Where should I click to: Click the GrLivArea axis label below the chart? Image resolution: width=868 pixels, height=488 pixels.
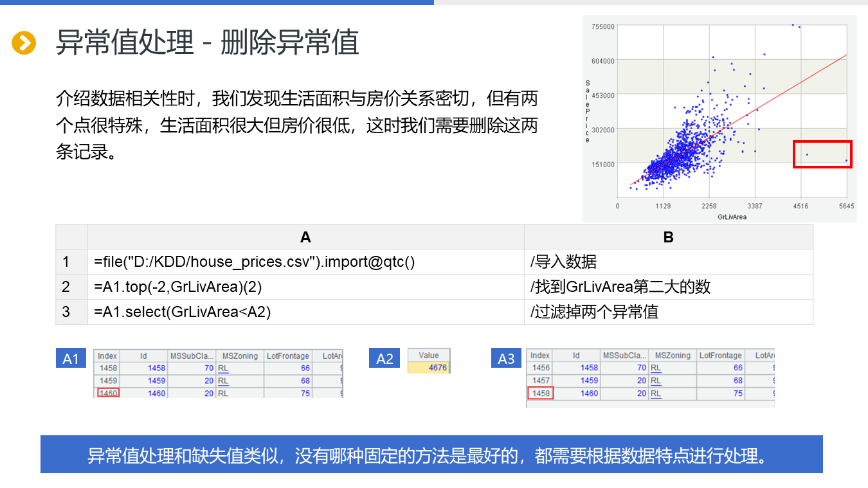point(731,217)
